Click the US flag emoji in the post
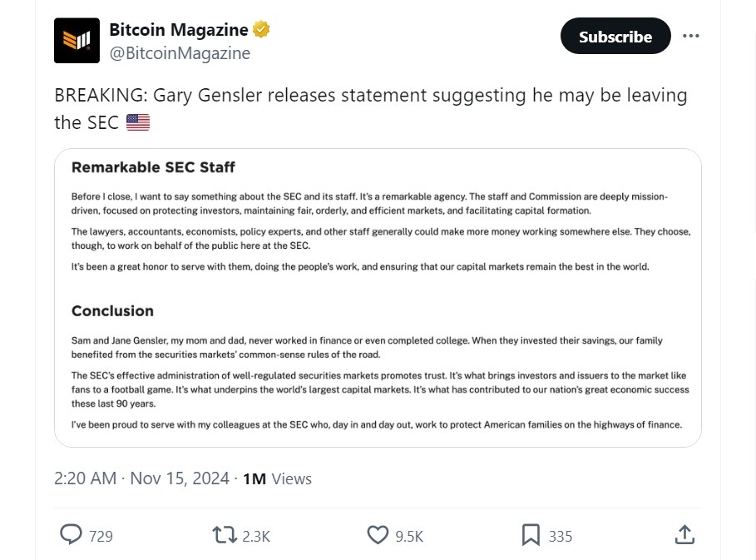Screen dimensions: 756x560 [x=138, y=122]
